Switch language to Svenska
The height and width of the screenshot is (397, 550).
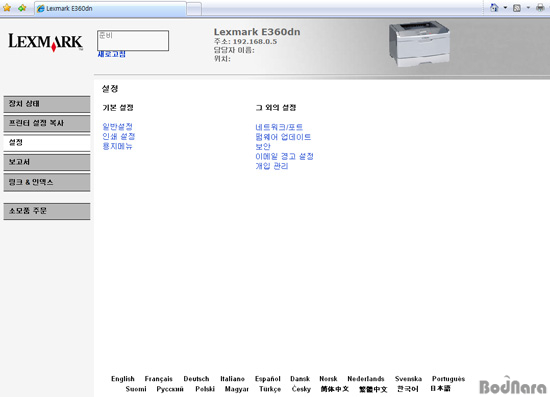(408, 379)
